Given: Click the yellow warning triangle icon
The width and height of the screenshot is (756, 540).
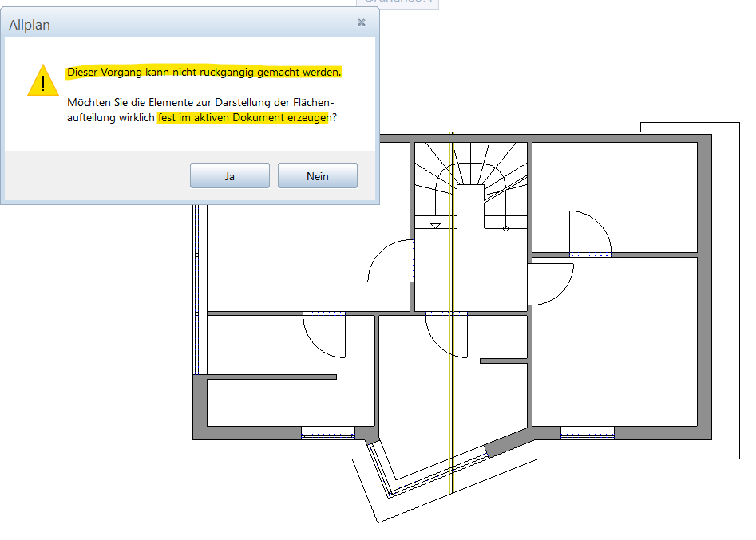Looking at the screenshot, I should point(42,81).
